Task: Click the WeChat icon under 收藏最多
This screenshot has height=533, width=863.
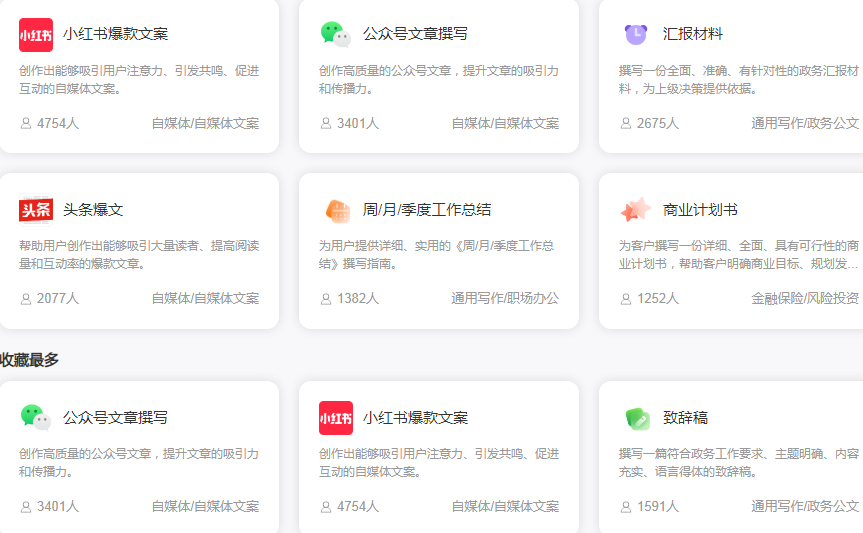Action: (x=36, y=418)
